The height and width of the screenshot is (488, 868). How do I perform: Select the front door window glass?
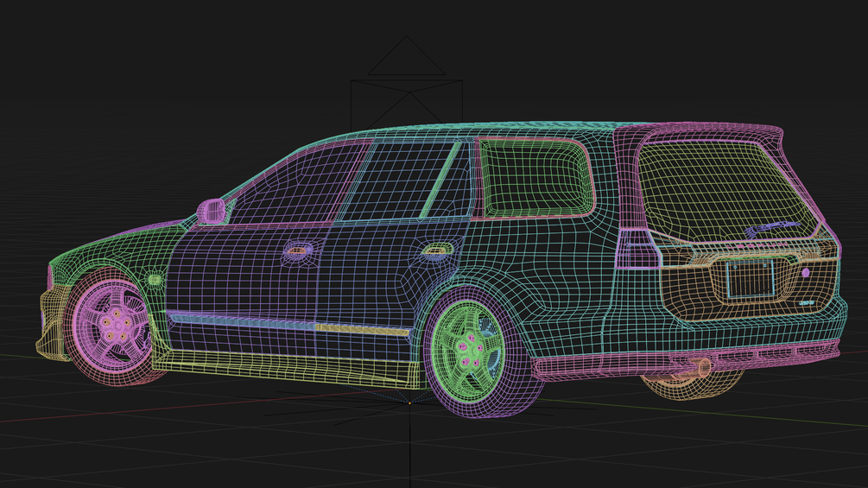(x=298, y=184)
